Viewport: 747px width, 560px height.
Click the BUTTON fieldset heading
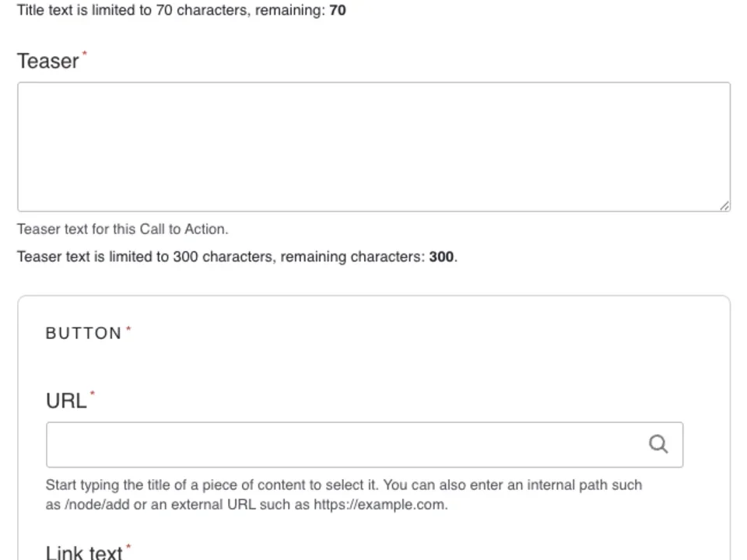(x=84, y=333)
